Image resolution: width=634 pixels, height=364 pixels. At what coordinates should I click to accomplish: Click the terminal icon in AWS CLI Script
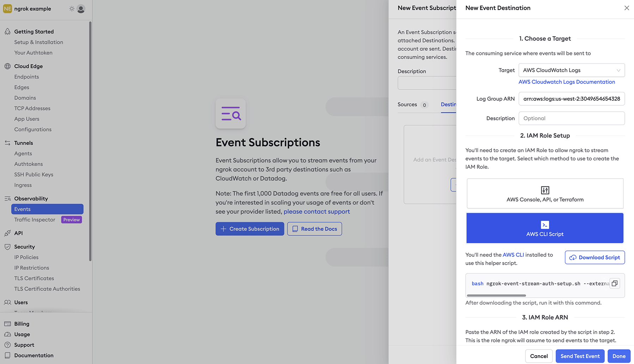(x=545, y=225)
